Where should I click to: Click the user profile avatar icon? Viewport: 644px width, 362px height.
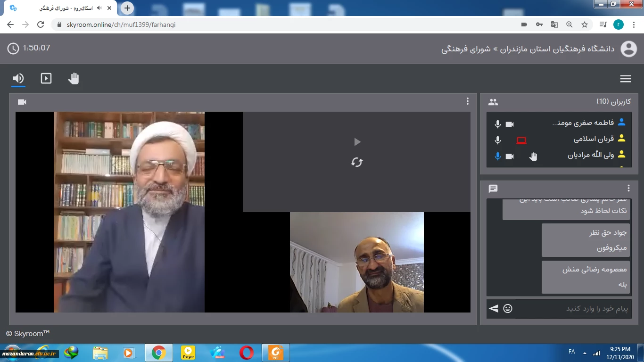pos(628,49)
